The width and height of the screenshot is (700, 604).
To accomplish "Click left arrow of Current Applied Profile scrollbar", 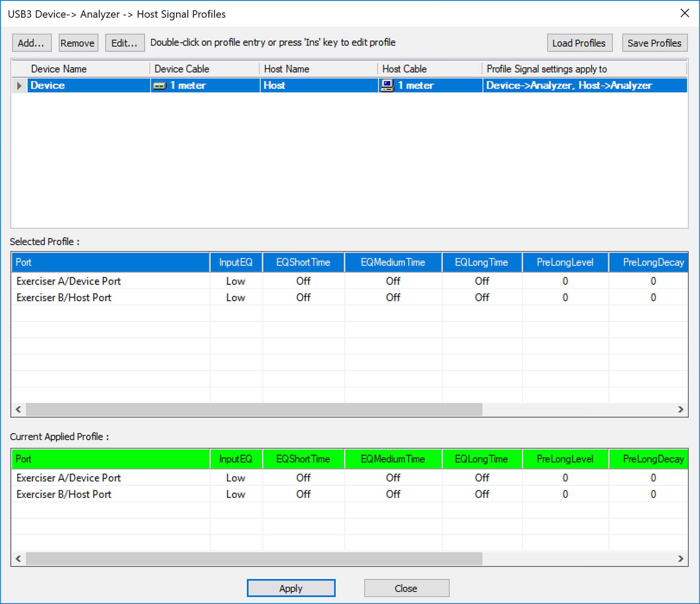I will point(19,559).
